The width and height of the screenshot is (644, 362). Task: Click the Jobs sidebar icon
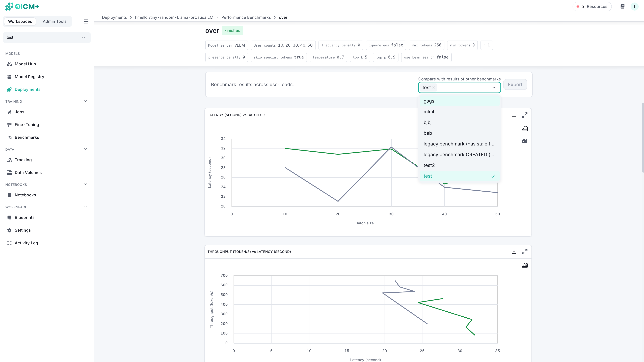[9, 112]
